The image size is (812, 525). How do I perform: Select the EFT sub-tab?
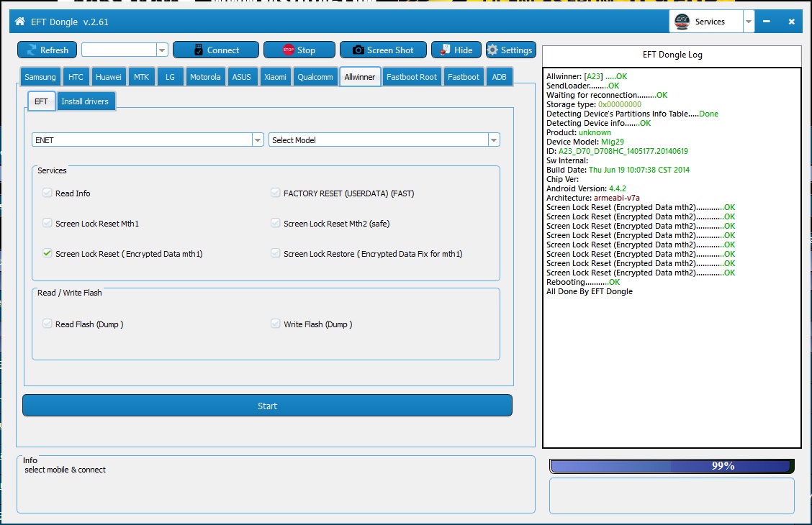point(42,101)
